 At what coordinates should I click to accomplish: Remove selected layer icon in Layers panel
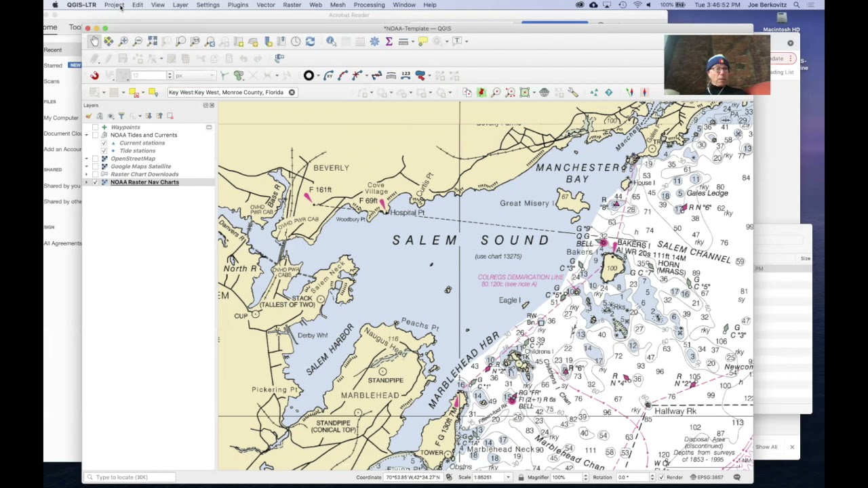point(170,116)
